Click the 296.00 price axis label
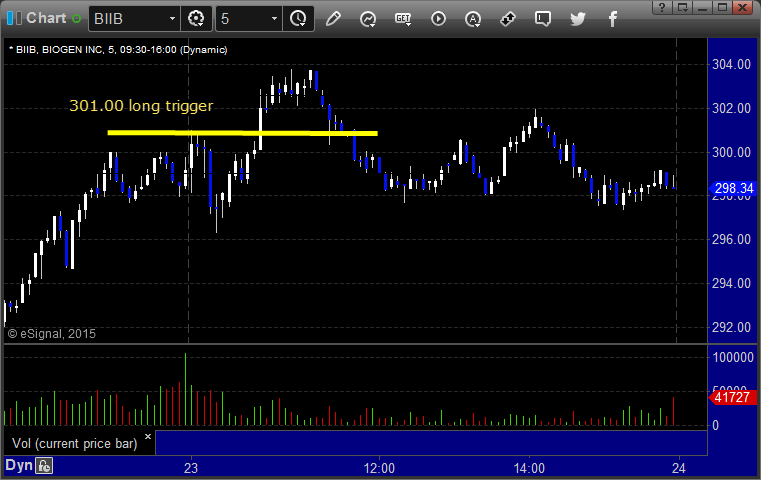Screen dimensions: 761x480 [731, 239]
